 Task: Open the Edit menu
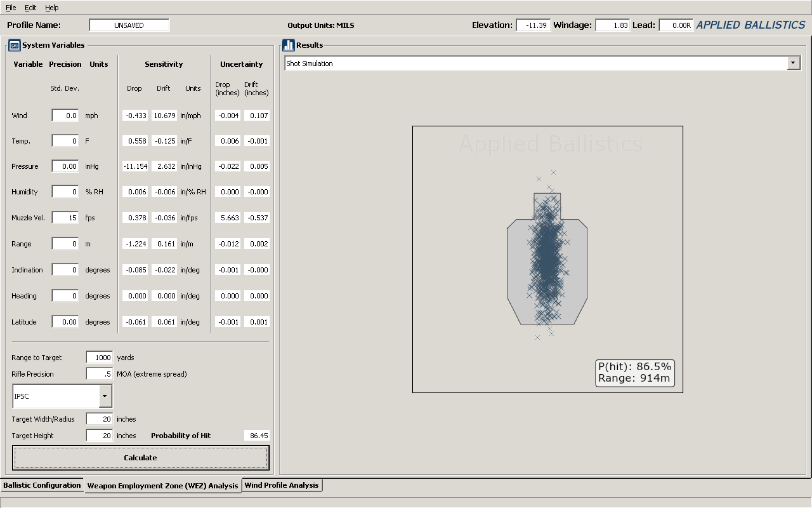31,8
